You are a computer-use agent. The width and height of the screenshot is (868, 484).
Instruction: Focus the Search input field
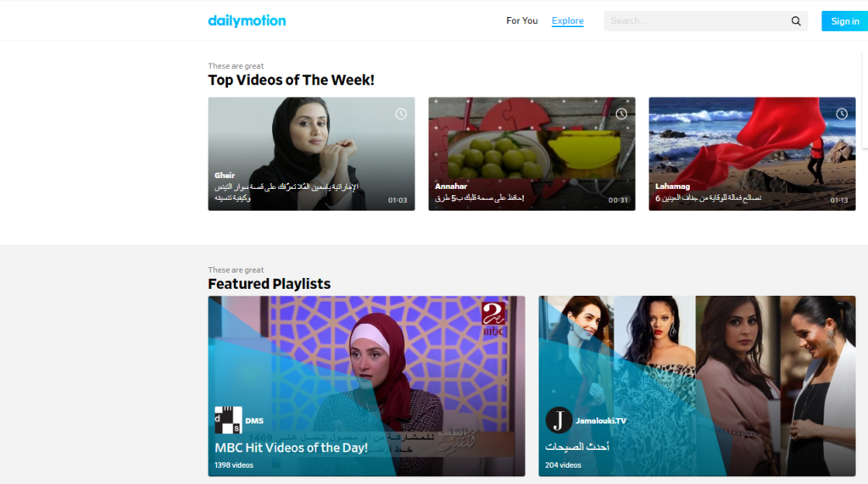[x=697, y=21]
